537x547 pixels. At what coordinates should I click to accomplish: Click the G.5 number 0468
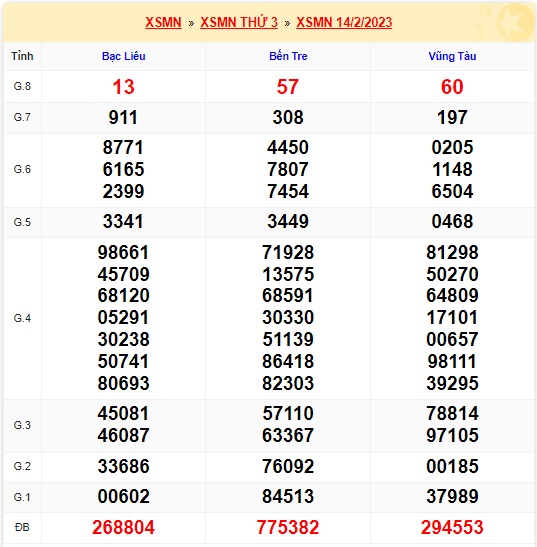452,221
